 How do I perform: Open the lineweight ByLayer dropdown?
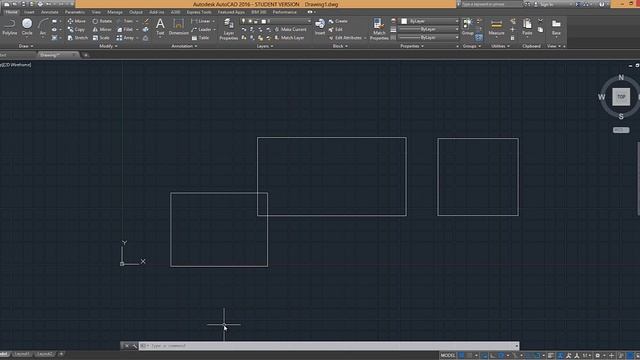(x=429, y=29)
